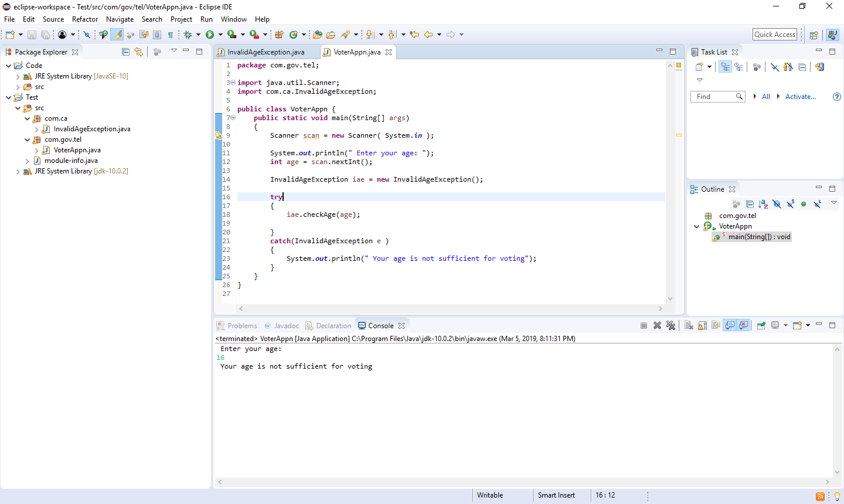Screen dimensions: 844x504
Task: Collapse the com.gov.tel package
Action: (x=27, y=139)
